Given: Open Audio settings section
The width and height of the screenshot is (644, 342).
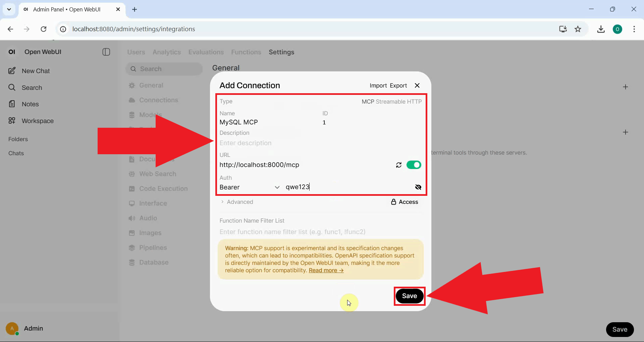Looking at the screenshot, I should click(x=148, y=218).
